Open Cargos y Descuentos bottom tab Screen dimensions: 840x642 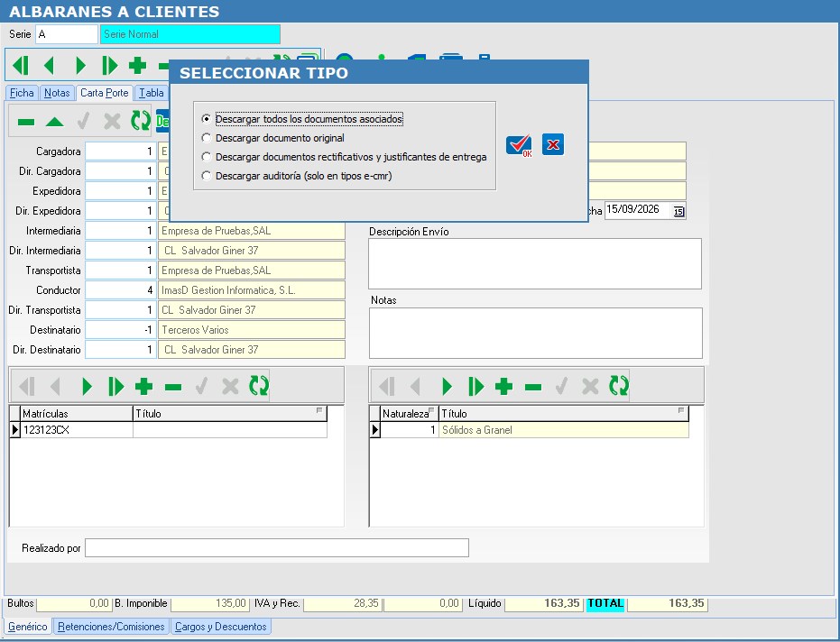tap(221, 627)
